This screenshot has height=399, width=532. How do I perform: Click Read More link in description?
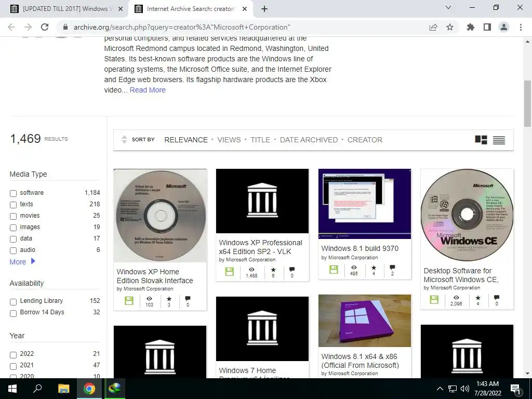[148, 90]
